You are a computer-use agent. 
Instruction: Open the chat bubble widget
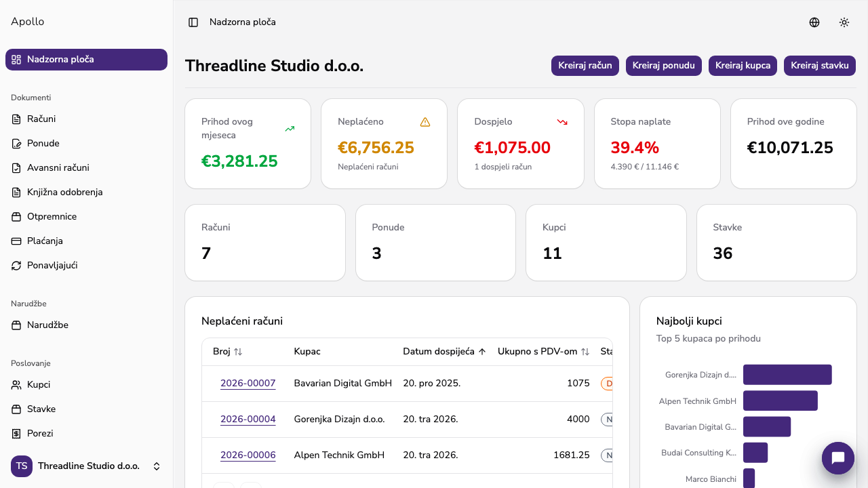tap(838, 458)
